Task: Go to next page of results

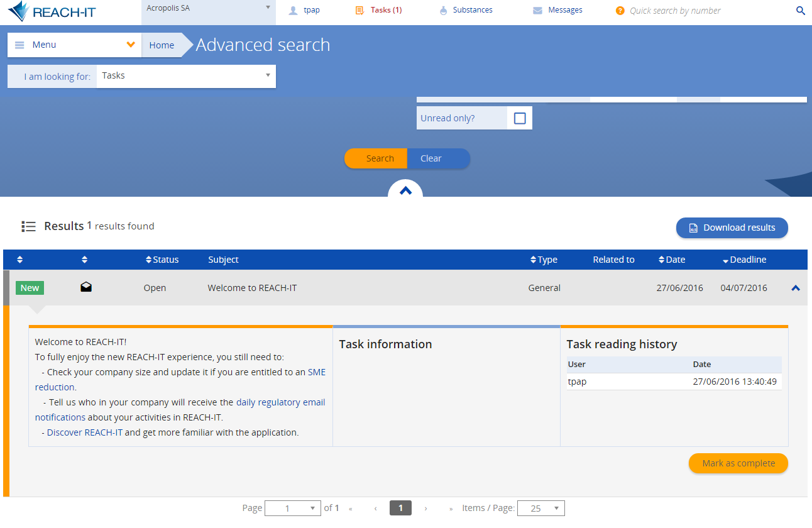Action: (x=425, y=509)
